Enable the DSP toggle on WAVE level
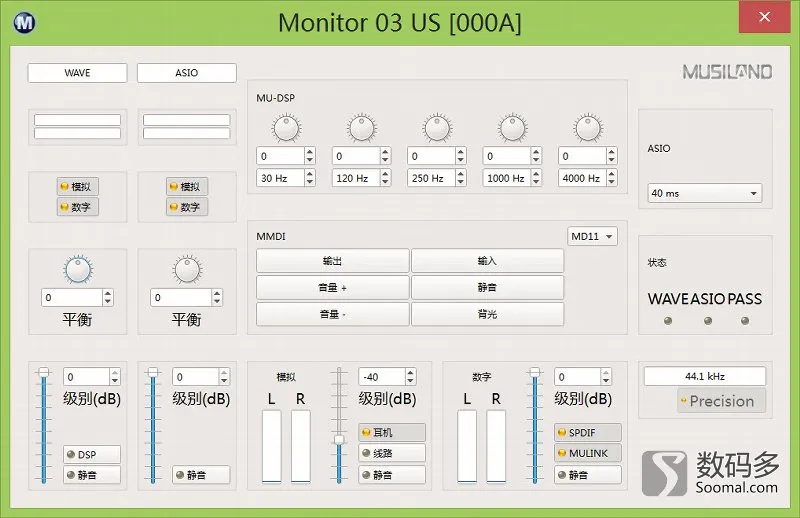 [92, 454]
